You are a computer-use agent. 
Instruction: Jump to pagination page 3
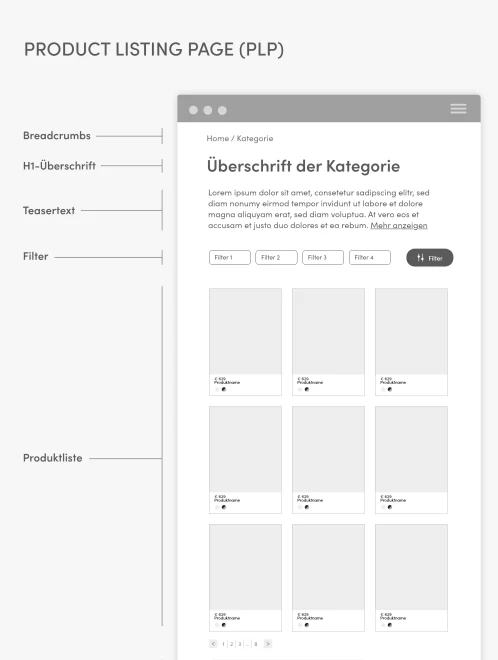tap(240, 644)
